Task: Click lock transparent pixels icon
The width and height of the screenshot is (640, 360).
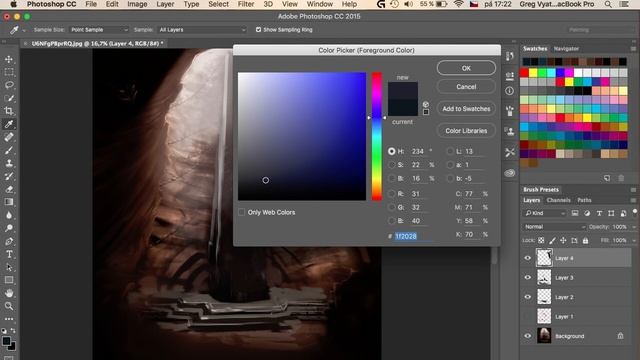Action: [541, 241]
